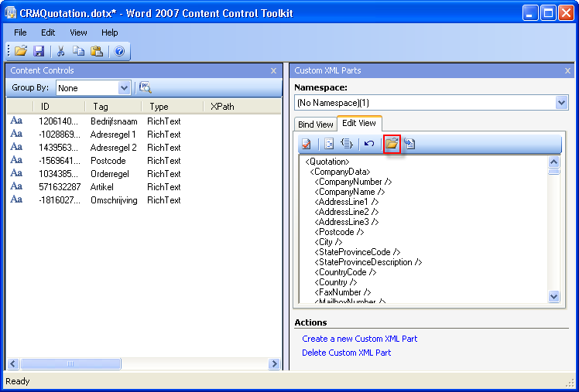The height and width of the screenshot is (392, 579).
Task: Click the horizontal scrollbar left arrow
Action: click(13, 364)
